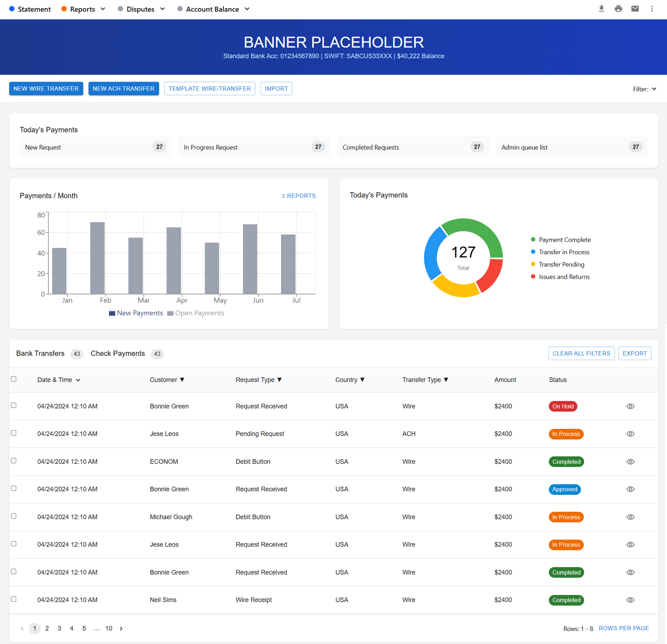Open the three-dot more options menu
The height and width of the screenshot is (644, 667).
652,9
